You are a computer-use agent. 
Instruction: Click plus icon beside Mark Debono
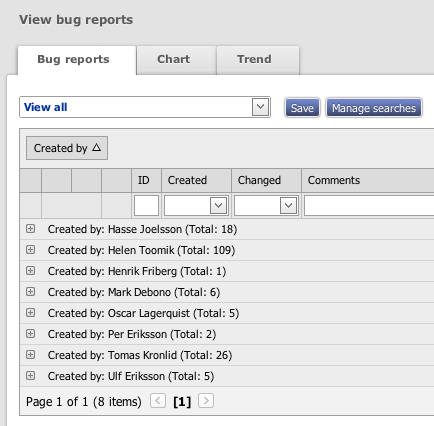(x=30, y=292)
